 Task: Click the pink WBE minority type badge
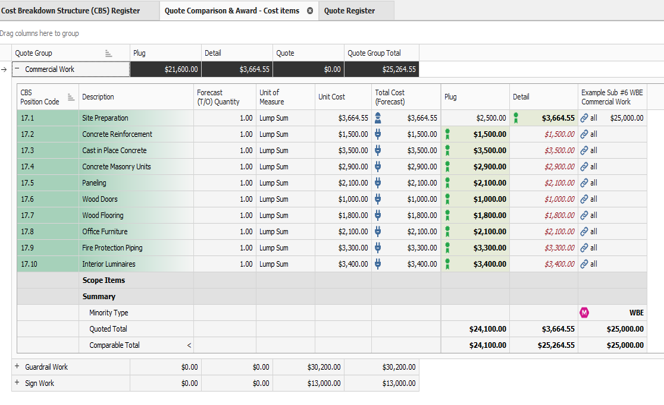click(584, 313)
